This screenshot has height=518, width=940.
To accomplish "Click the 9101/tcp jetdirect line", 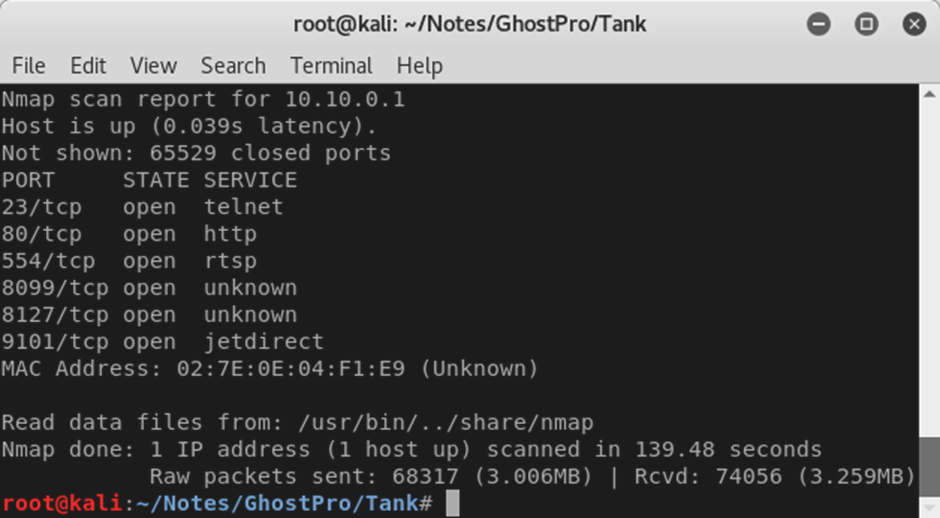I will (x=162, y=342).
